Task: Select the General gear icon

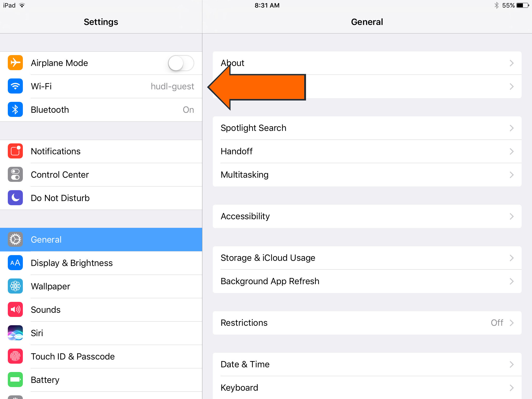Action: tap(15, 239)
